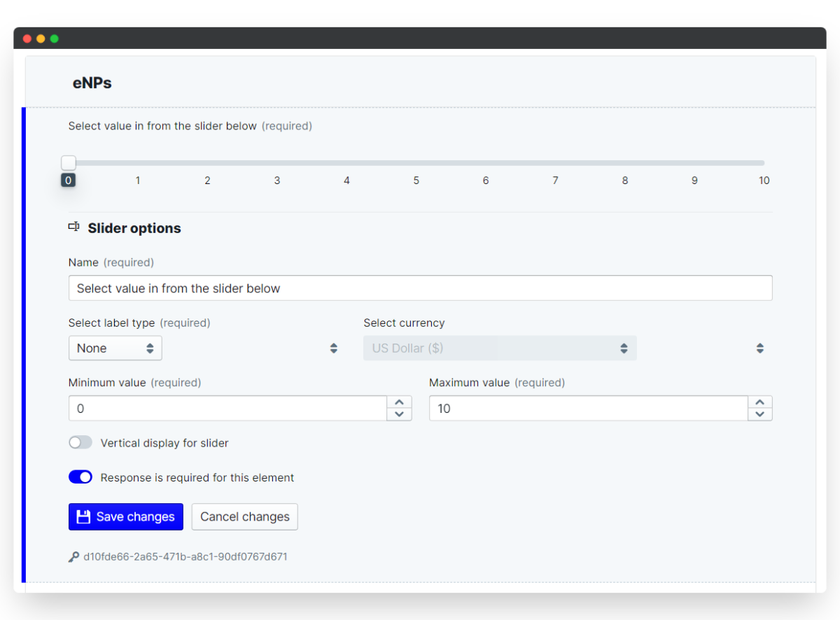Click the slider handle at value 0
Viewport: 840px width, 620px height.
tap(68, 163)
